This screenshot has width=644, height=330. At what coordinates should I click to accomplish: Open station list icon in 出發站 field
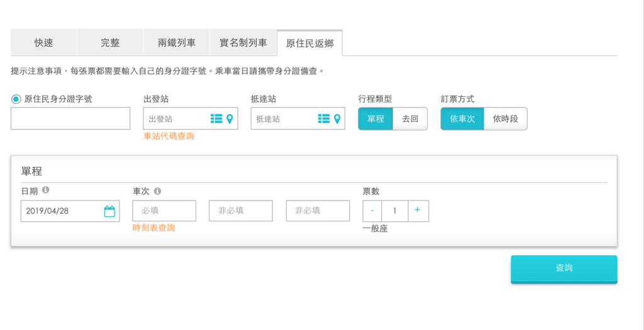click(x=216, y=119)
